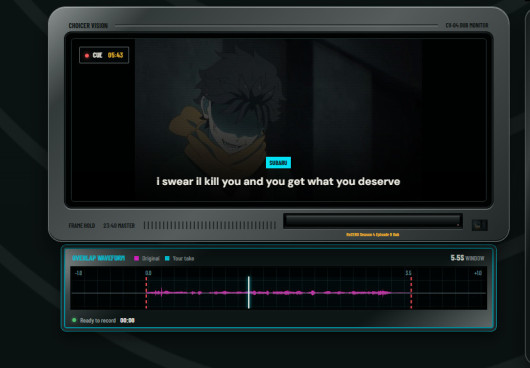This screenshot has width=530, height=368.
Task: Click the red dashed start marker at 0.0
Action: click(146, 293)
